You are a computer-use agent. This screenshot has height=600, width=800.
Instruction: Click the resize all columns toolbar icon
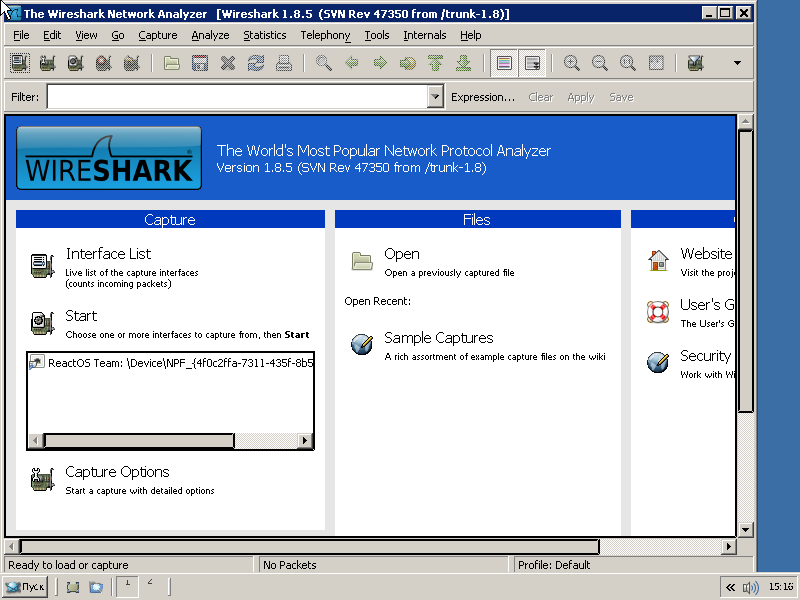[x=656, y=63]
